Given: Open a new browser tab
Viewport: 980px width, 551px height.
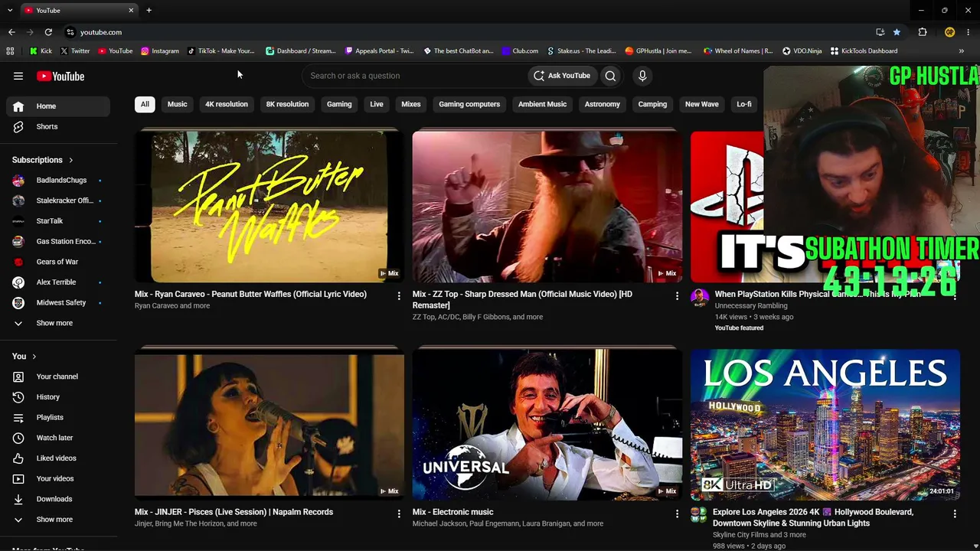Looking at the screenshot, I should tap(149, 10).
